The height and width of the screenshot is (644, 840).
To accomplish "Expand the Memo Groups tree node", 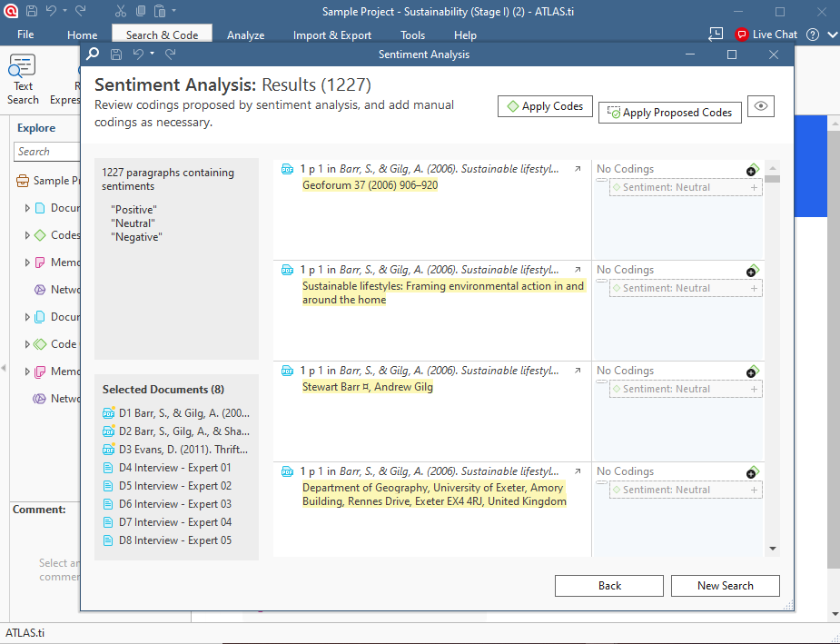I will click(x=26, y=372).
